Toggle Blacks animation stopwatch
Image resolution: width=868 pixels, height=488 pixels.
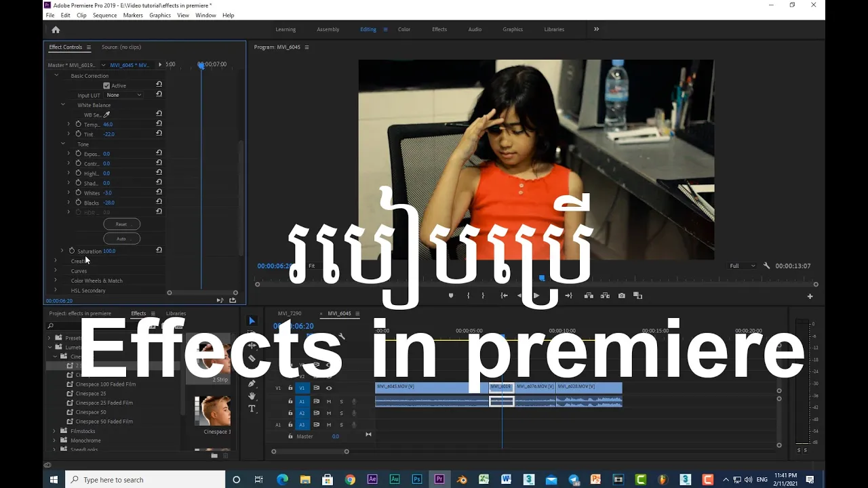pos(78,203)
